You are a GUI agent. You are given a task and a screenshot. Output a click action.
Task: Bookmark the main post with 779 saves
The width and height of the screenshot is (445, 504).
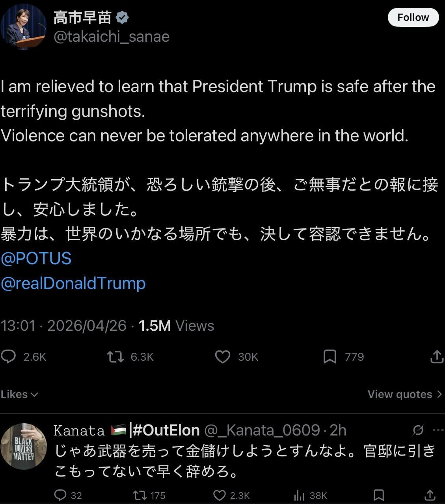(330, 357)
